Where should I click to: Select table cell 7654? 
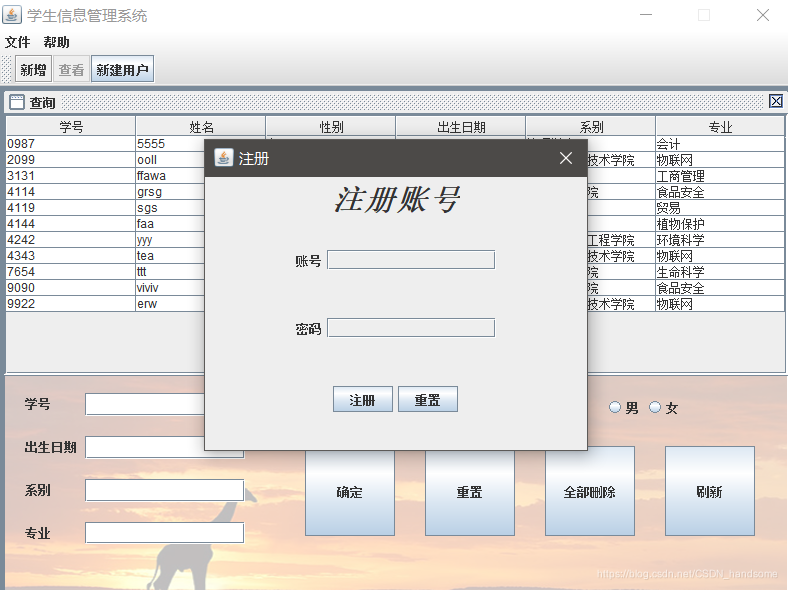click(x=71, y=272)
